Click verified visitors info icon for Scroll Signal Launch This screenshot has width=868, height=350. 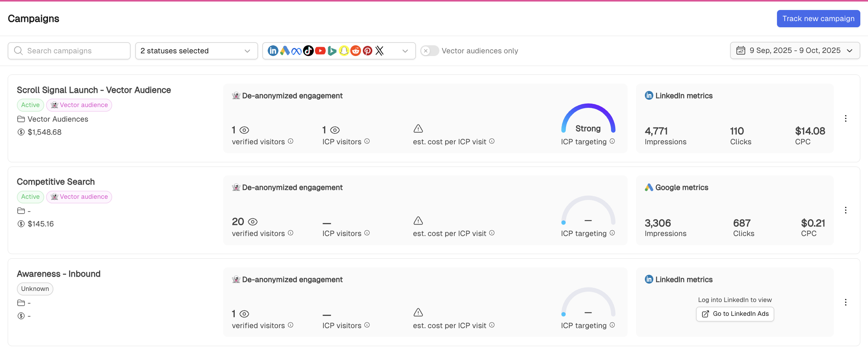click(x=291, y=141)
